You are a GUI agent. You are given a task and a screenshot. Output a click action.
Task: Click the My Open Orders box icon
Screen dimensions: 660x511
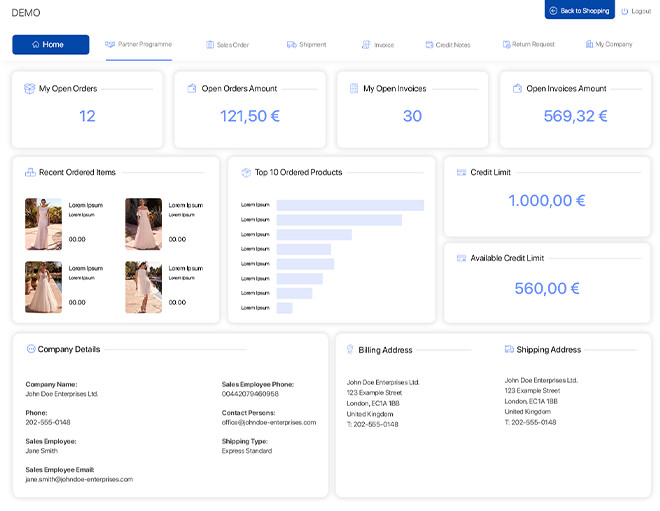tap(30, 89)
